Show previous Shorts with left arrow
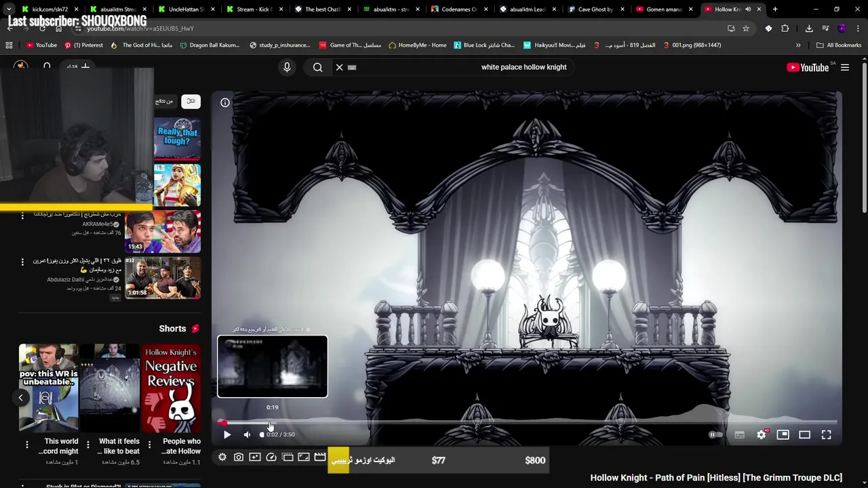The image size is (868, 488). tap(20, 398)
